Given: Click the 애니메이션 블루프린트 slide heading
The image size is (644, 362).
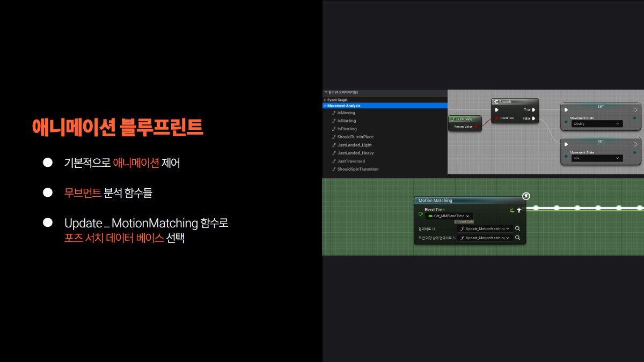Looking at the screenshot, I should [118, 127].
